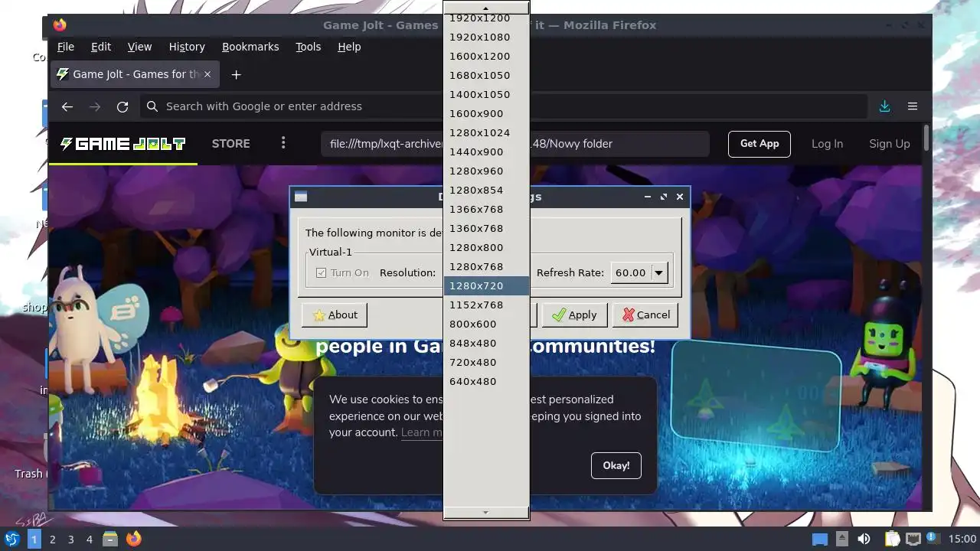Click the network status tray icon
The width and height of the screenshot is (980, 551).
[913, 539]
